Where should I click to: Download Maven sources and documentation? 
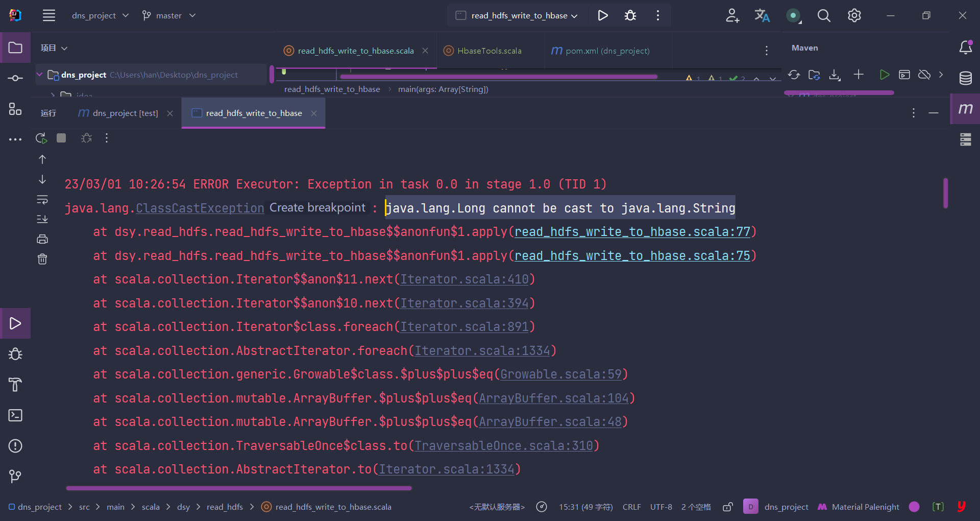835,75
